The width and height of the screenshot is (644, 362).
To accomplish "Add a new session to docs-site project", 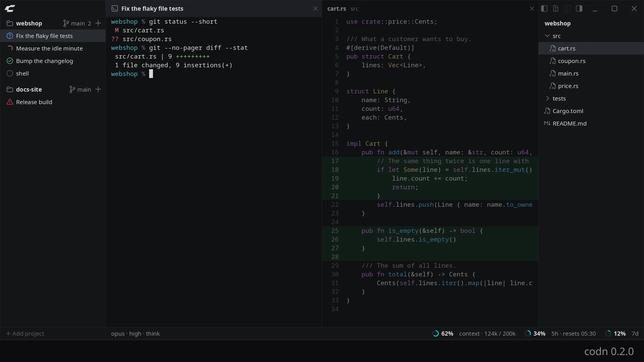I will click(x=98, y=89).
